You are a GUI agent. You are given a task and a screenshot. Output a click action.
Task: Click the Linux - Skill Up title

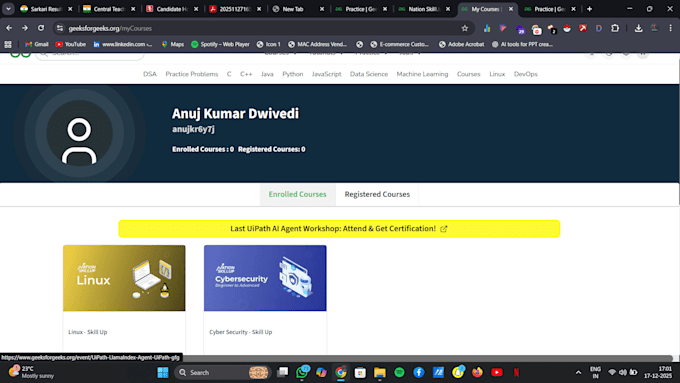click(x=88, y=332)
